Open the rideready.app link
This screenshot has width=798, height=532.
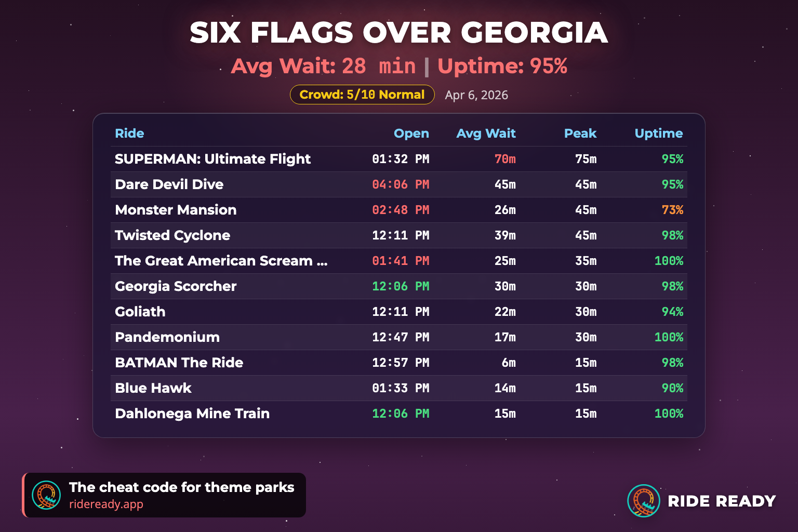pyautogui.click(x=106, y=504)
